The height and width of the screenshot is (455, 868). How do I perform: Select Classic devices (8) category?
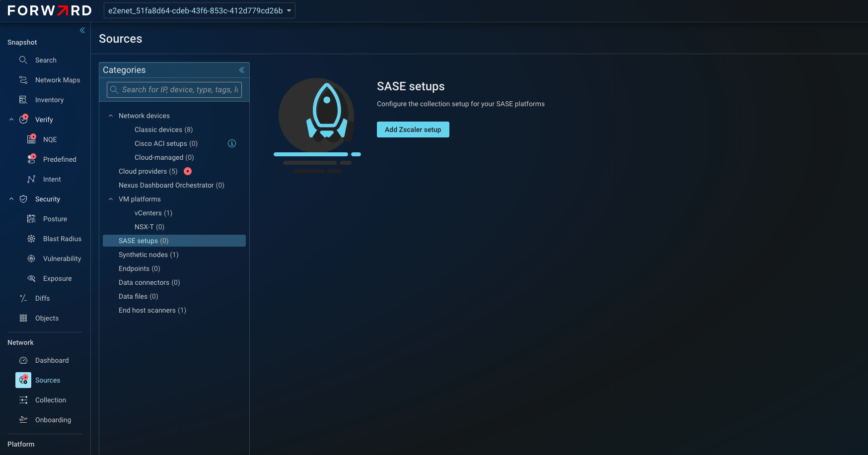pyautogui.click(x=163, y=130)
